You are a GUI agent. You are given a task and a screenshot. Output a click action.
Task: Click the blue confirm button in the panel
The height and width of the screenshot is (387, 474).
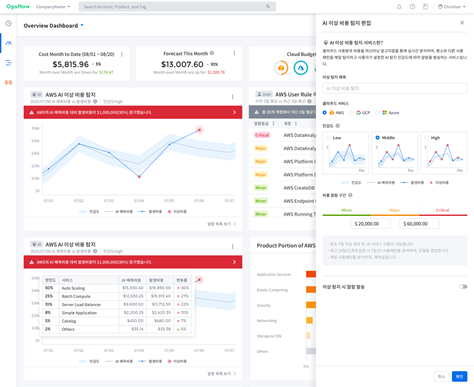(x=459, y=376)
